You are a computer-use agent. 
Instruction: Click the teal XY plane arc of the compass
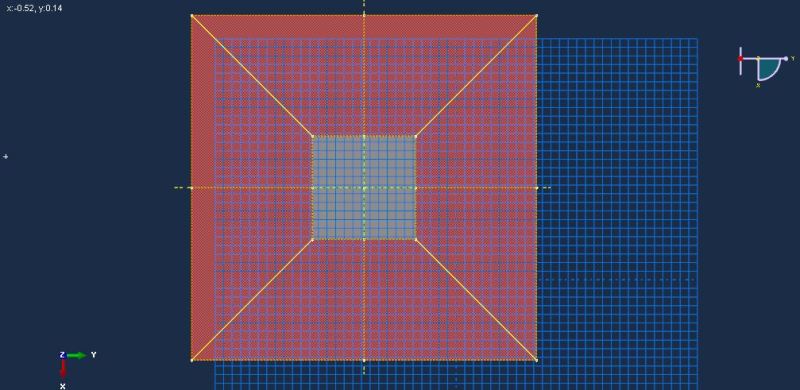click(769, 70)
